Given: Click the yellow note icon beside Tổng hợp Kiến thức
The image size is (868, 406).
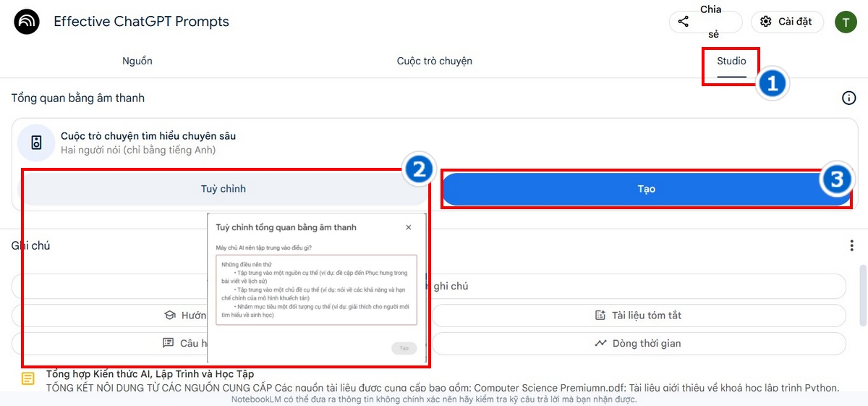Looking at the screenshot, I should 27,378.
